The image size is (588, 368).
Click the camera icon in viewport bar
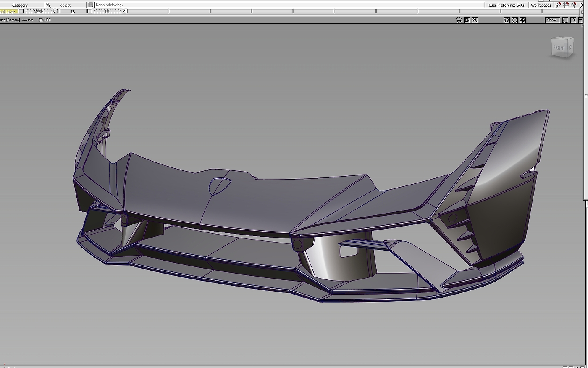[459, 20]
